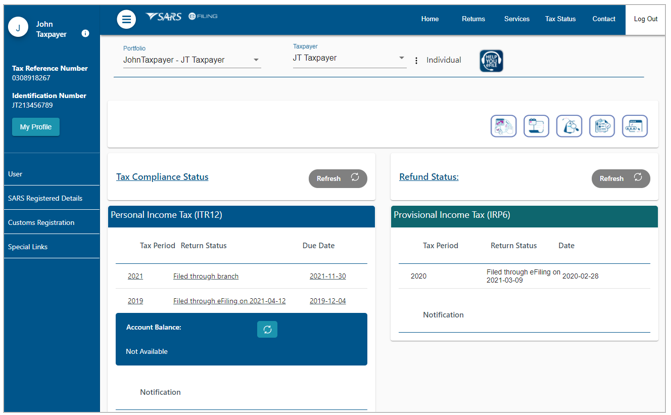Open the 2019 tax period link

[135, 301]
